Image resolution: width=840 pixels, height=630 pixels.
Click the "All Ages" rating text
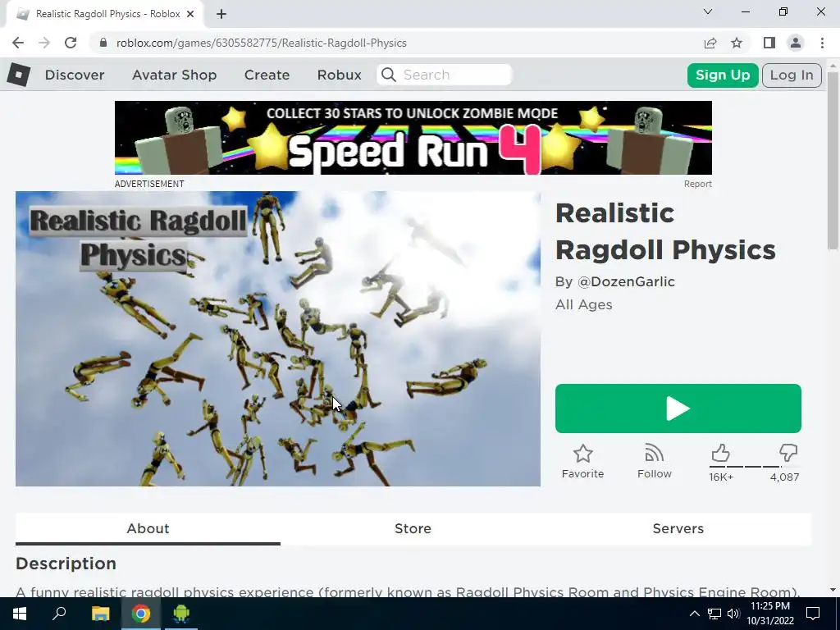click(x=583, y=305)
